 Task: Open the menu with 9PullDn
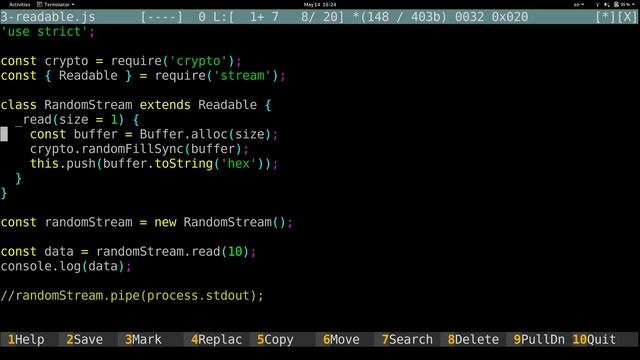pos(539,340)
